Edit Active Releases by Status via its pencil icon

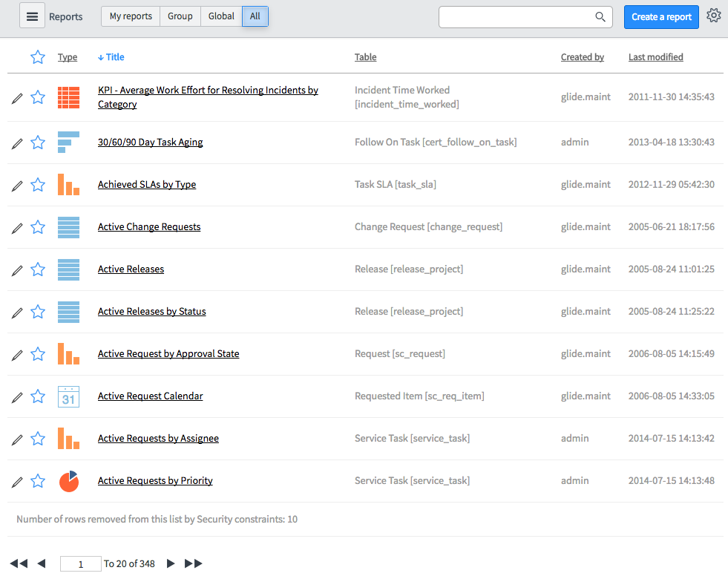[x=17, y=313]
